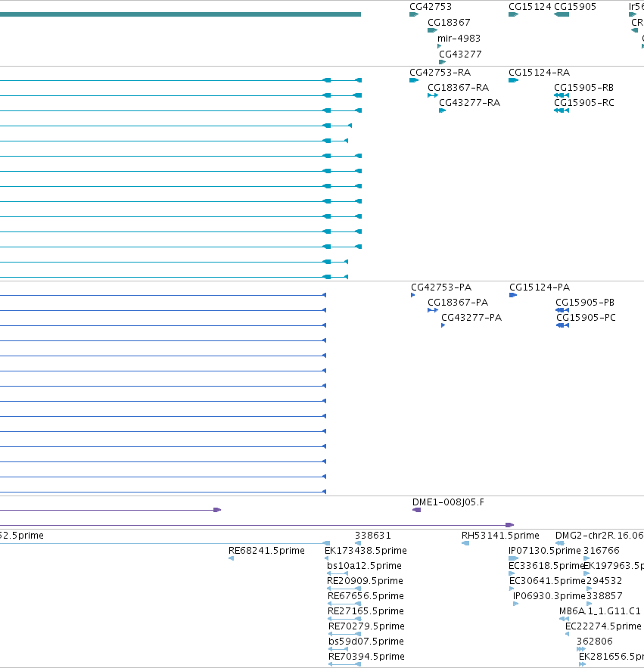The image size is (644, 668).
Task: Select the EC22274.5prime EST label
Action: click(x=603, y=626)
